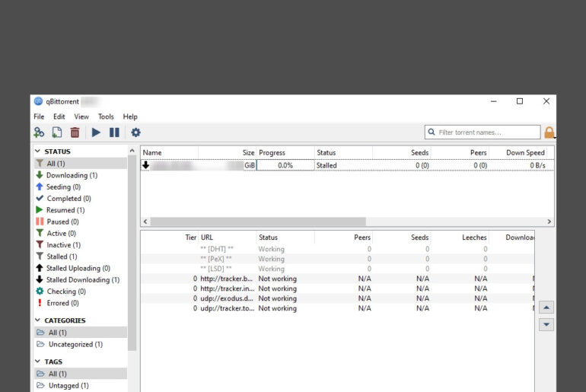
Task: Click the Add torrent link icon
Action: [39, 132]
